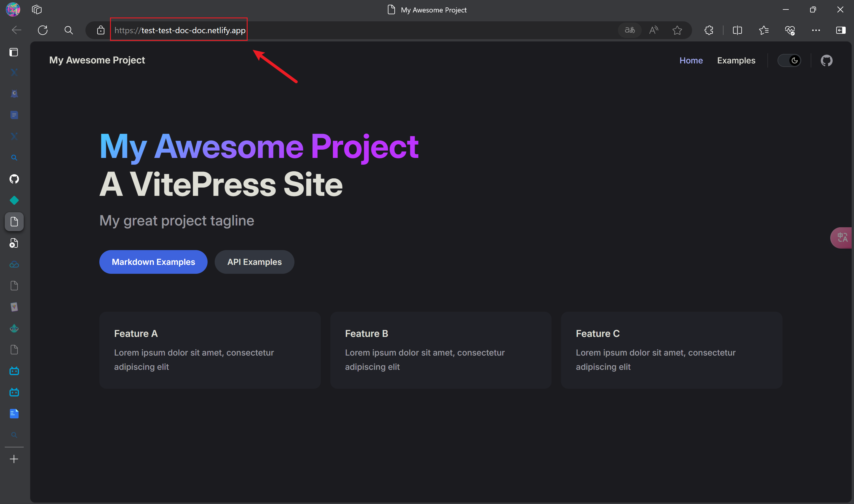854x504 pixels.
Task: Toggle the dark mode appearance switch
Action: click(x=789, y=60)
